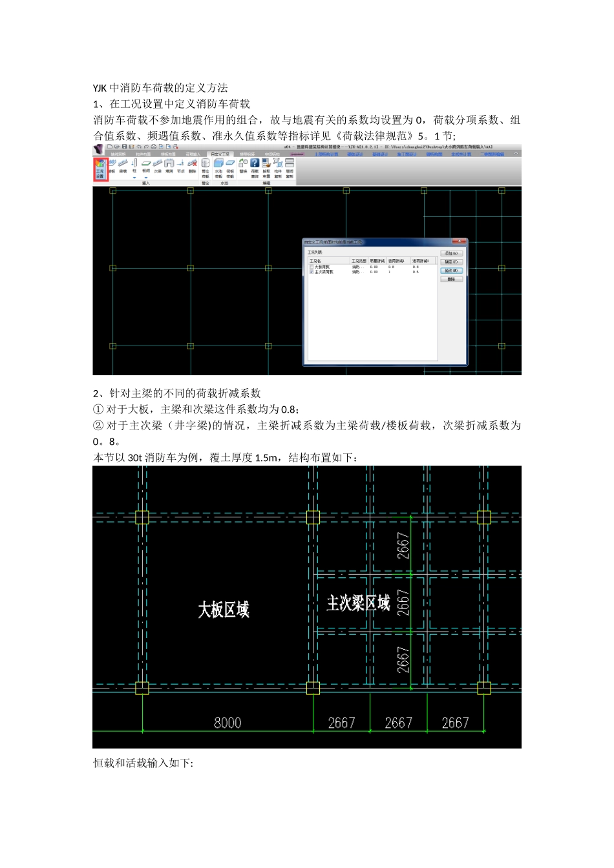
Task: Select the 大板区域 label in drawing
Action: pos(224,609)
